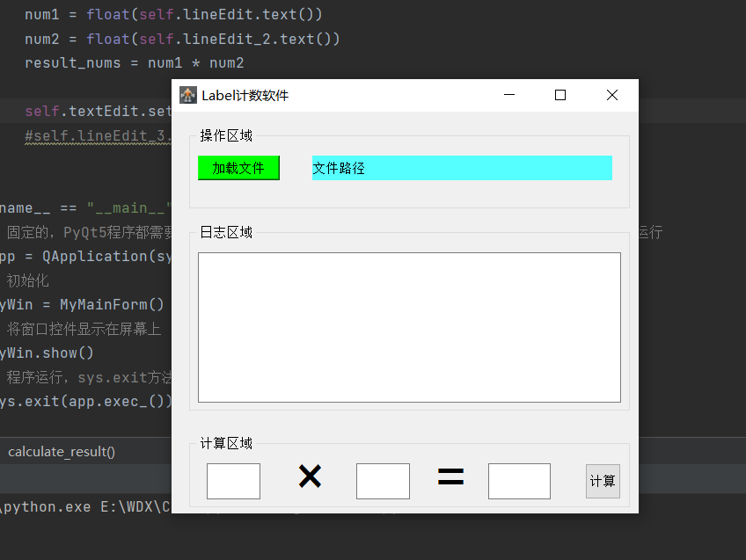The width and height of the screenshot is (746, 560).
Task: Minimize the Label计数软件 window
Action: [509, 95]
